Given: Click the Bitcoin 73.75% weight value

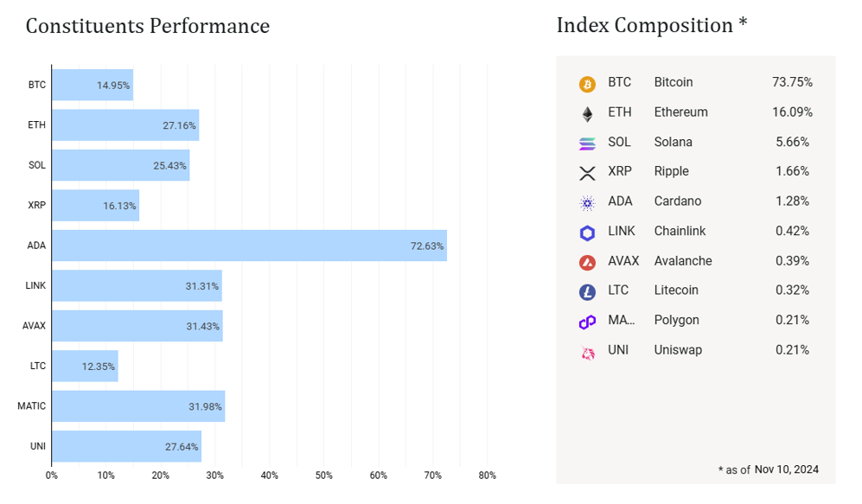Looking at the screenshot, I should tap(792, 82).
